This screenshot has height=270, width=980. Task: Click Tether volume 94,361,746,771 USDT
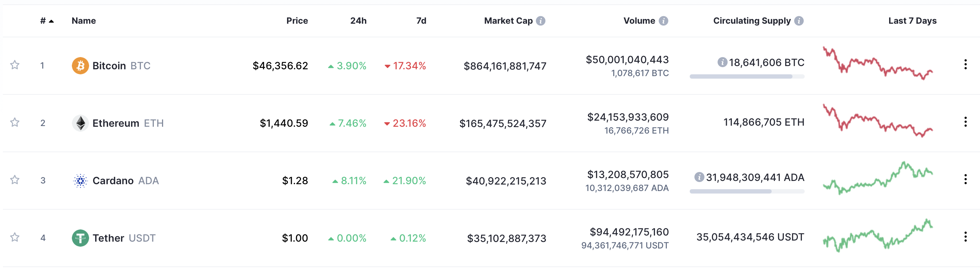tap(625, 245)
